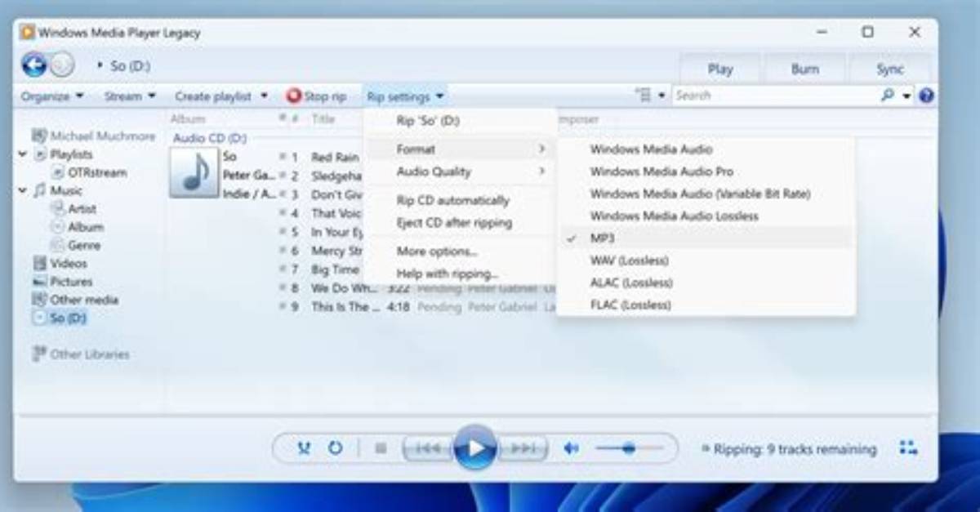Toggle checkbox for track 3 Don't Give
Screen dimensions: 980x512
pos(283,194)
